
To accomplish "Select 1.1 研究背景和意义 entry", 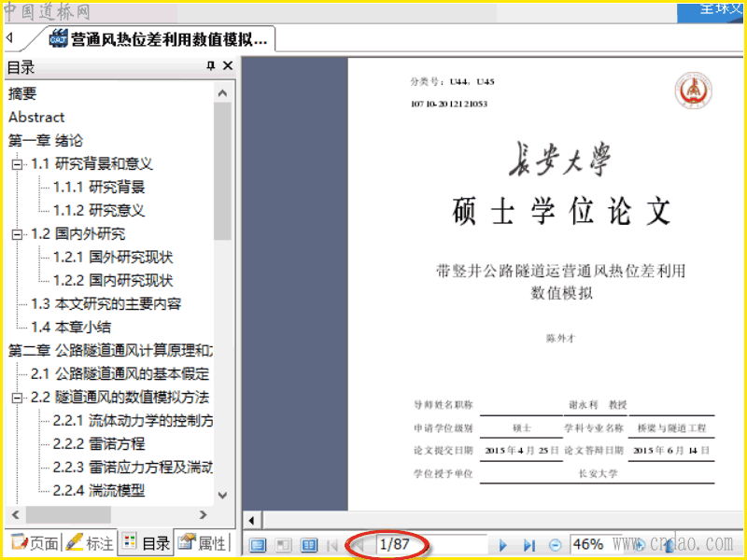I will pyautogui.click(x=92, y=164).
